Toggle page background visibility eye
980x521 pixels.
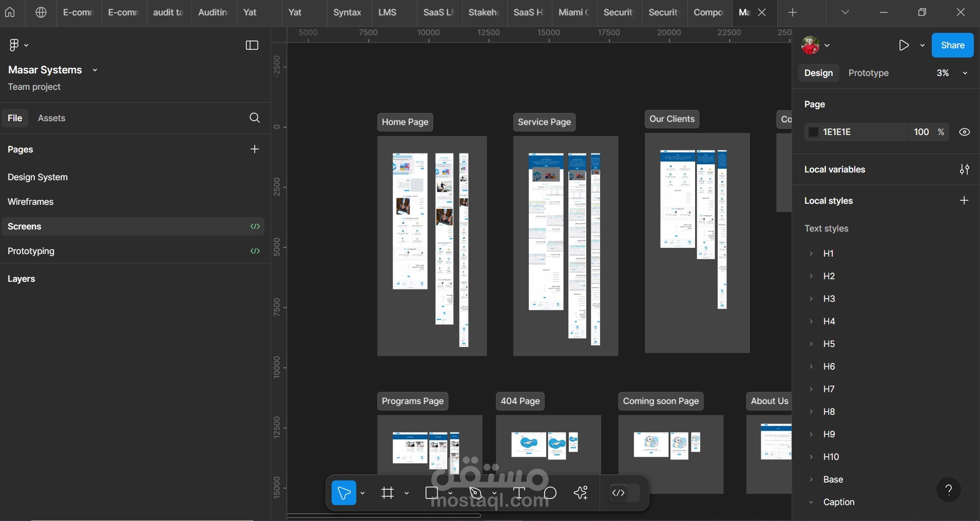(965, 132)
